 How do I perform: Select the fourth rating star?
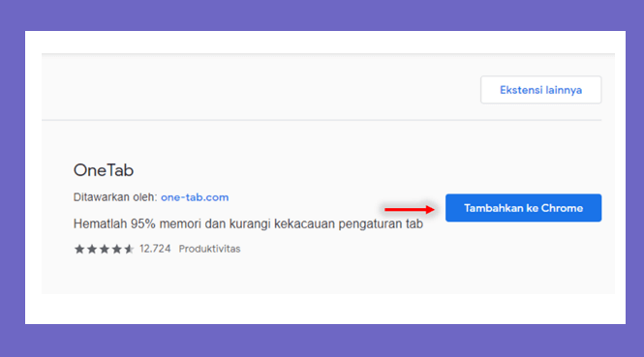coord(116,249)
